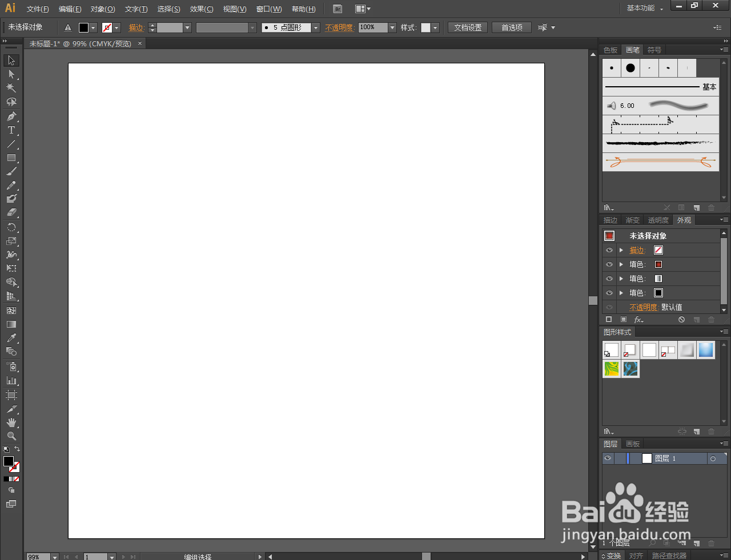Click the 首选项 button
The image size is (731, 560).
512,27
